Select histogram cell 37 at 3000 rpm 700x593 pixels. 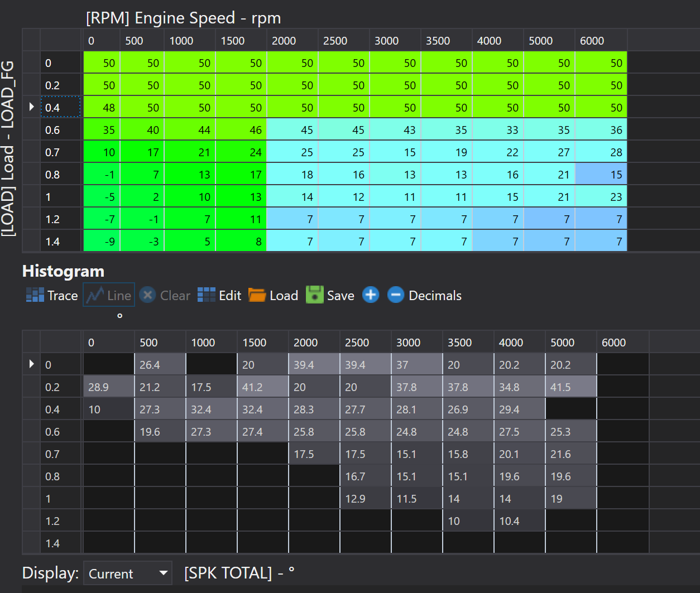pyautogui.click(x=417, y=364)
